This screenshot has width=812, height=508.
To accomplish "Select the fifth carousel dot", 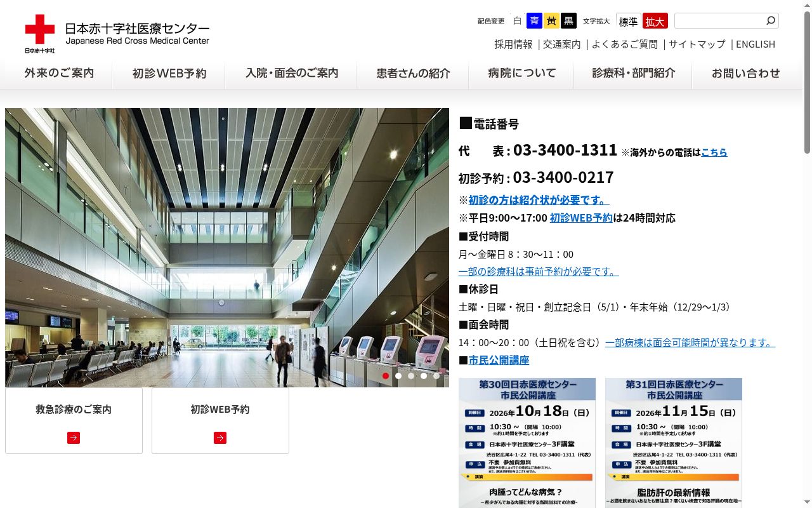I will 436,376.
